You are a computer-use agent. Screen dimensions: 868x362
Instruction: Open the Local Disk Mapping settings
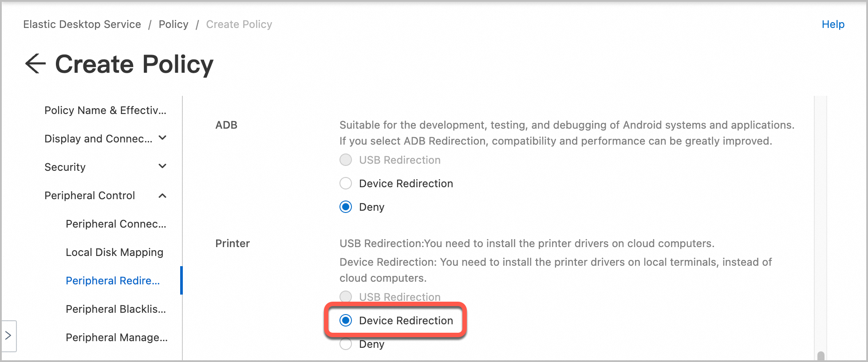click(x=114, y=252)
